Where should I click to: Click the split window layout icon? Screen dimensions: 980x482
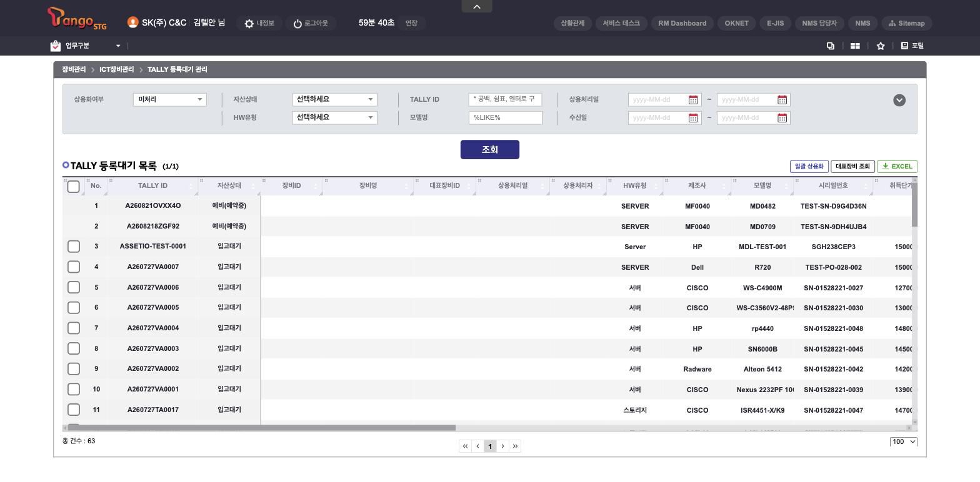[x=855, y=46]
